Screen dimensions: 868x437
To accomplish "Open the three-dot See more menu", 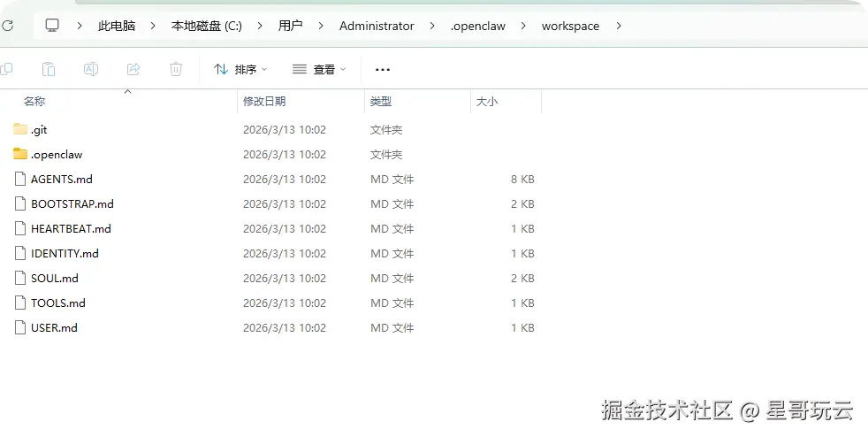I will tap(383, 70).
